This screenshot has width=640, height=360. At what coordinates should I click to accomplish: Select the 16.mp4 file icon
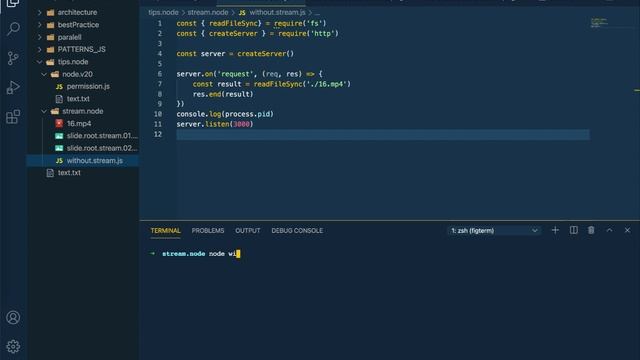[59, 123]
